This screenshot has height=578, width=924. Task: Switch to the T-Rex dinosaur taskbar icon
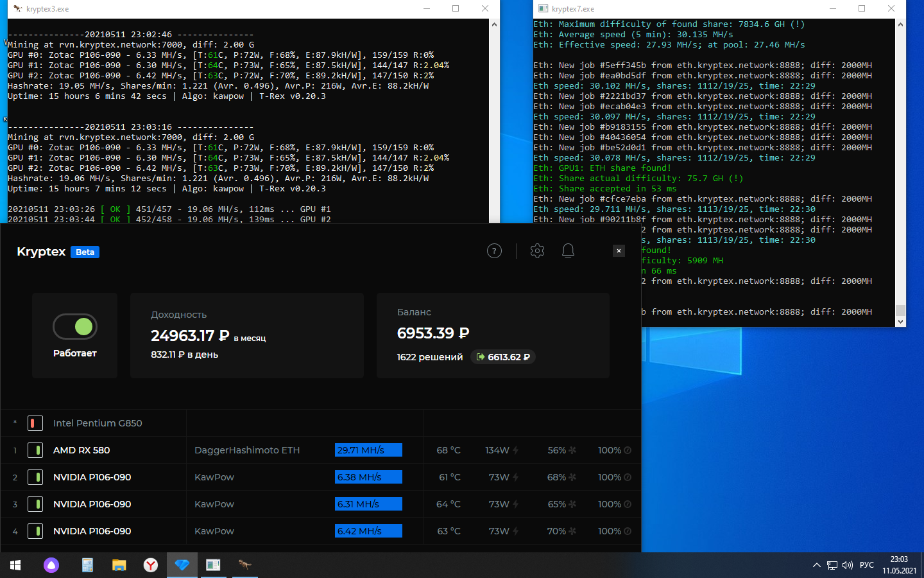[244, 565]
